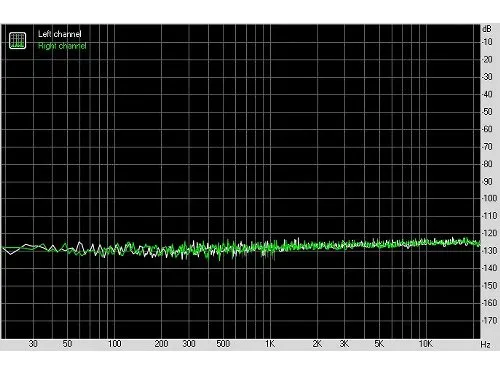Click the Hz unit label
Image resolution: width=500 pixels, height=375 pixels.
(485, 344)
